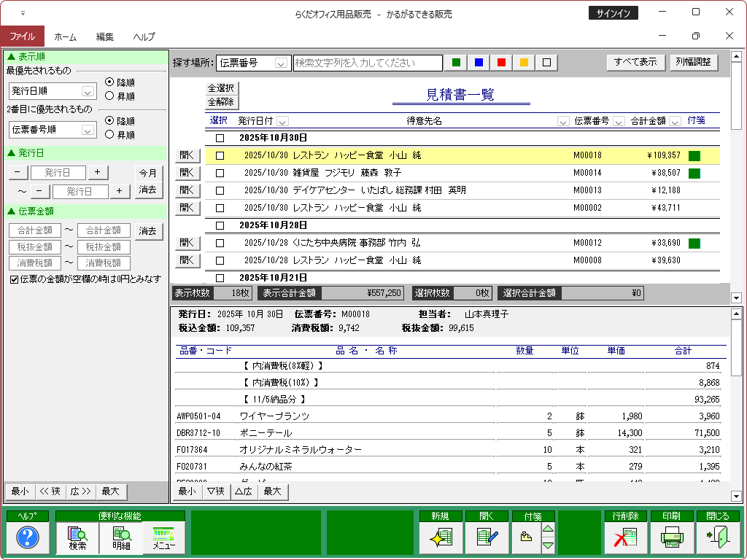This screenshot has width=747, height=560.
Task: Click the close (閉じる) door icon
Action: 717,538
